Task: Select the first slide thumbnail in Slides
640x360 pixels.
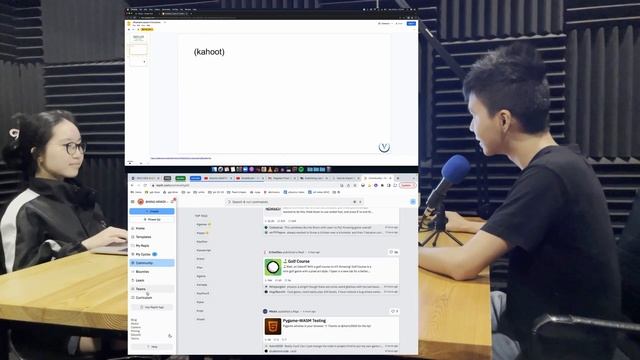Action: (x=138, y=38)
